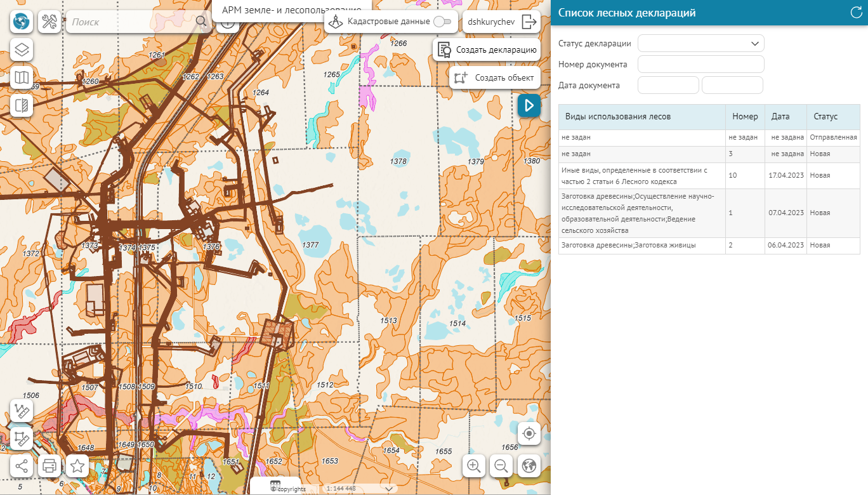
Task: Sort by the Статус column header
Action: coord(825,117)
